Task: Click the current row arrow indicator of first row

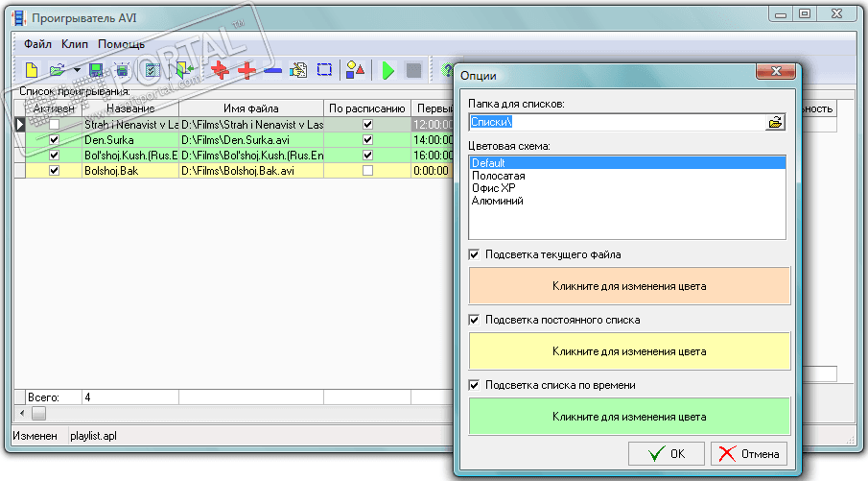Action: tap(19, 124)
